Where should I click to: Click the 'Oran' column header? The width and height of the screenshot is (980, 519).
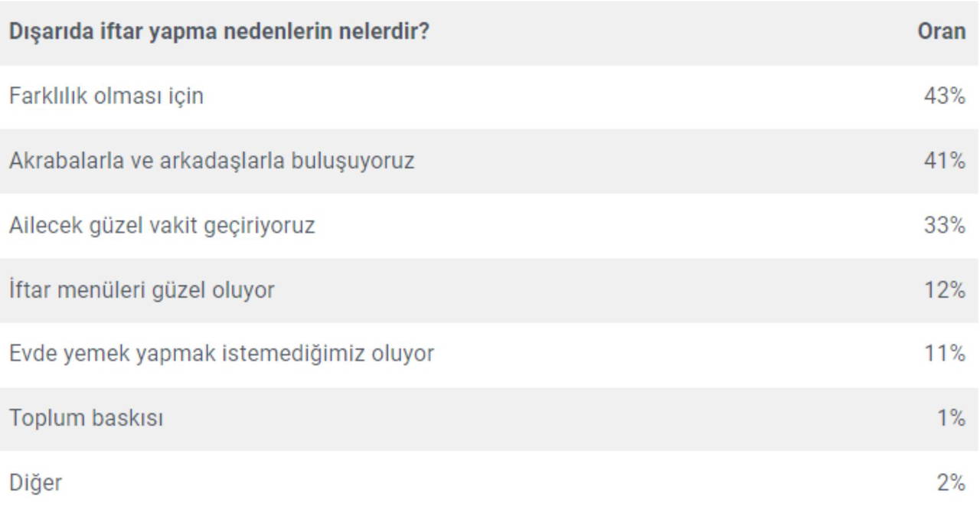point(941,33)
